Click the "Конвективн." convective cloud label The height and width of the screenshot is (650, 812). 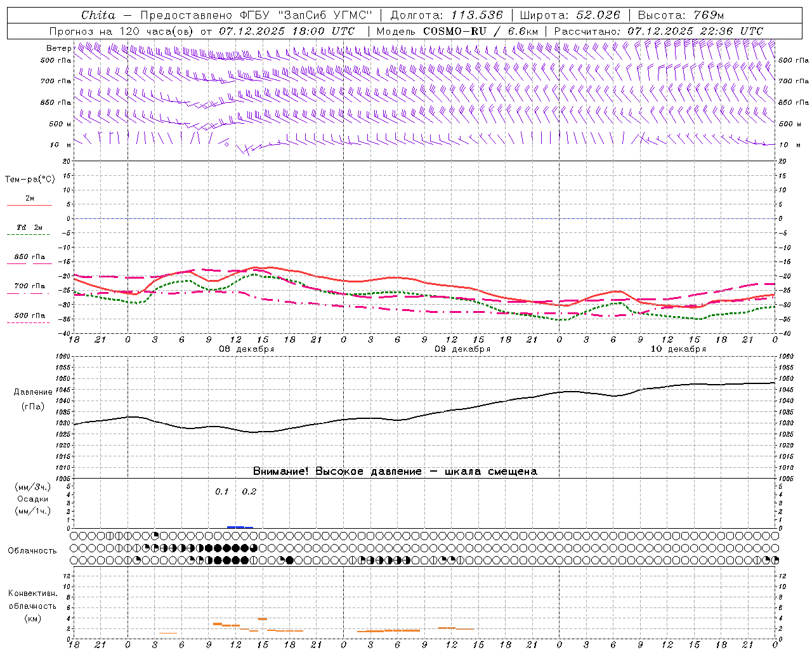click(x=32, y=594)
